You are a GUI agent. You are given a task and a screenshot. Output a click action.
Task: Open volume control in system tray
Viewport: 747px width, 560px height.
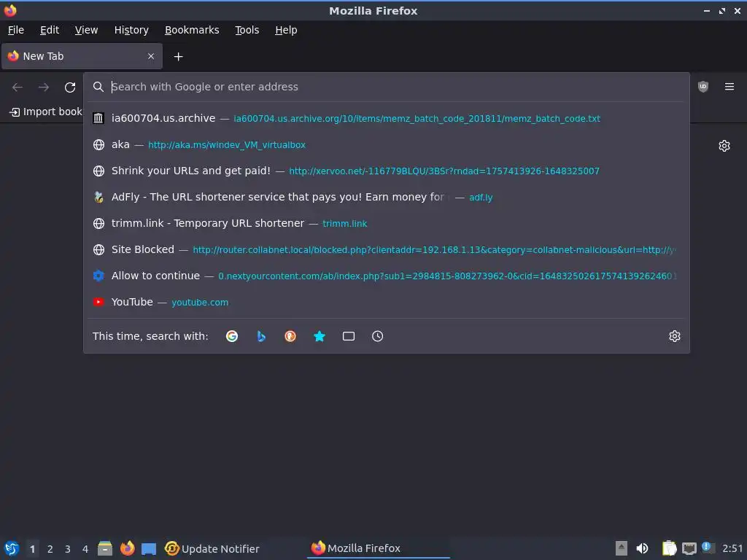642,548
